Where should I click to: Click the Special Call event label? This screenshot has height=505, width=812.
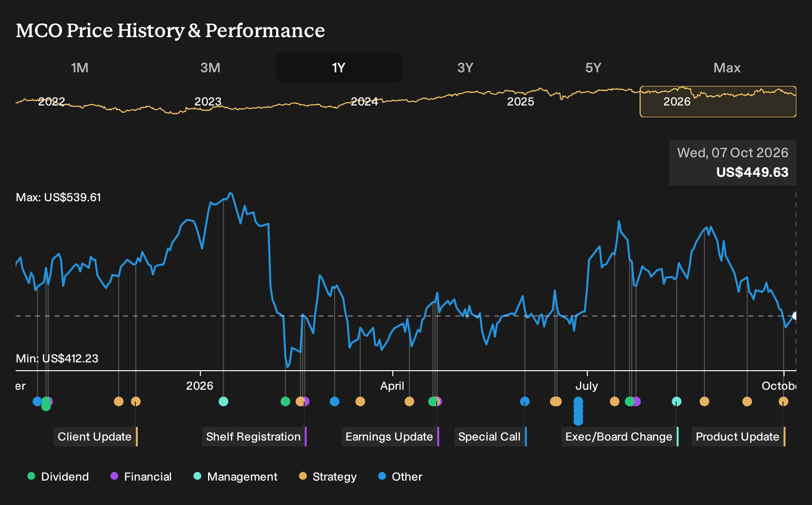pos(490,437)
